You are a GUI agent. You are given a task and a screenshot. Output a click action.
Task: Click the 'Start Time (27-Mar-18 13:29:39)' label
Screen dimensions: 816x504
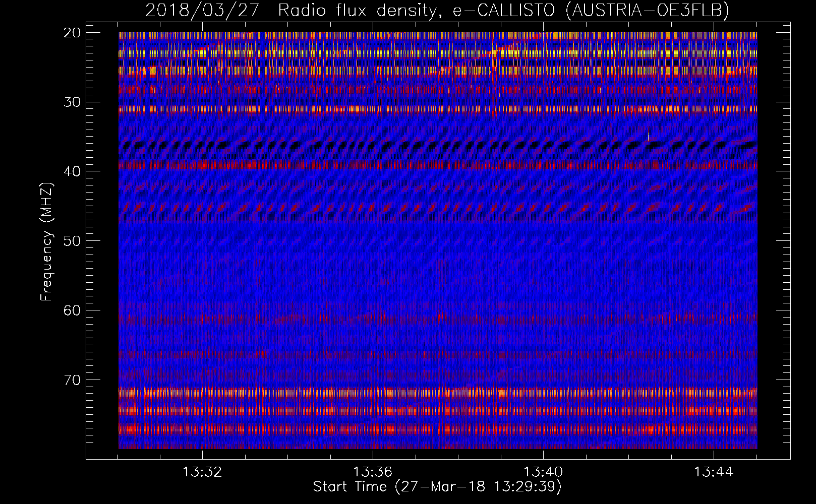pos(437,487)
